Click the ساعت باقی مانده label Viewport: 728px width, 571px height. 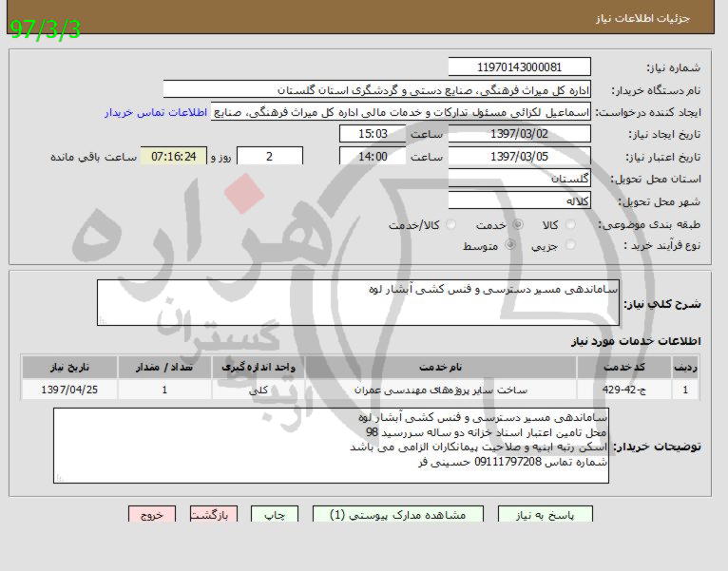click(x=93, y=157)
